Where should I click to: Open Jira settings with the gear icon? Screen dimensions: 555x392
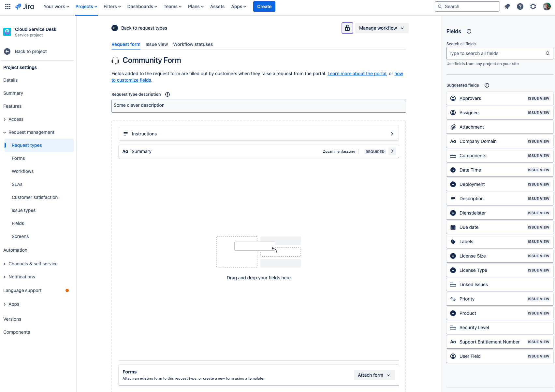click(533, 6)
